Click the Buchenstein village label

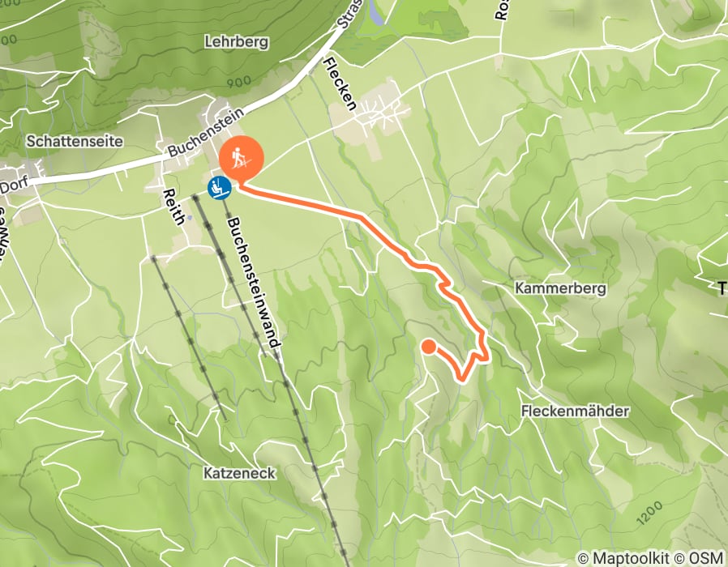[x=206, y=133]
